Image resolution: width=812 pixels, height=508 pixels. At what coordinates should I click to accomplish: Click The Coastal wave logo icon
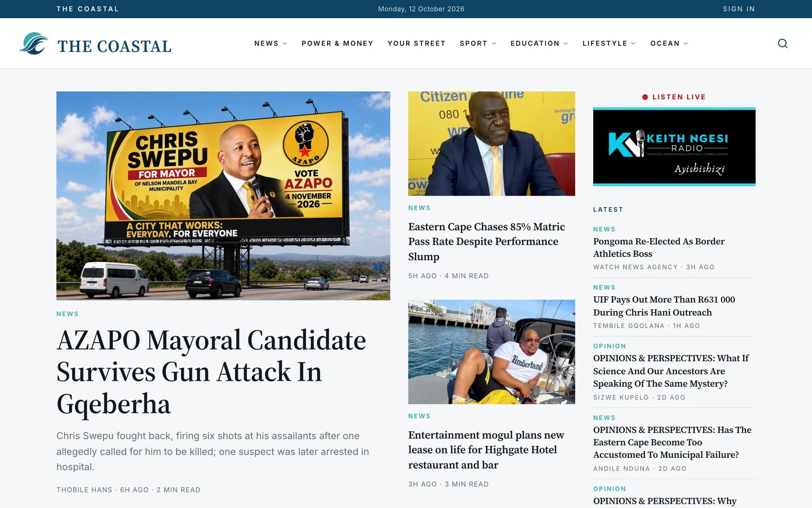[34, 43]
